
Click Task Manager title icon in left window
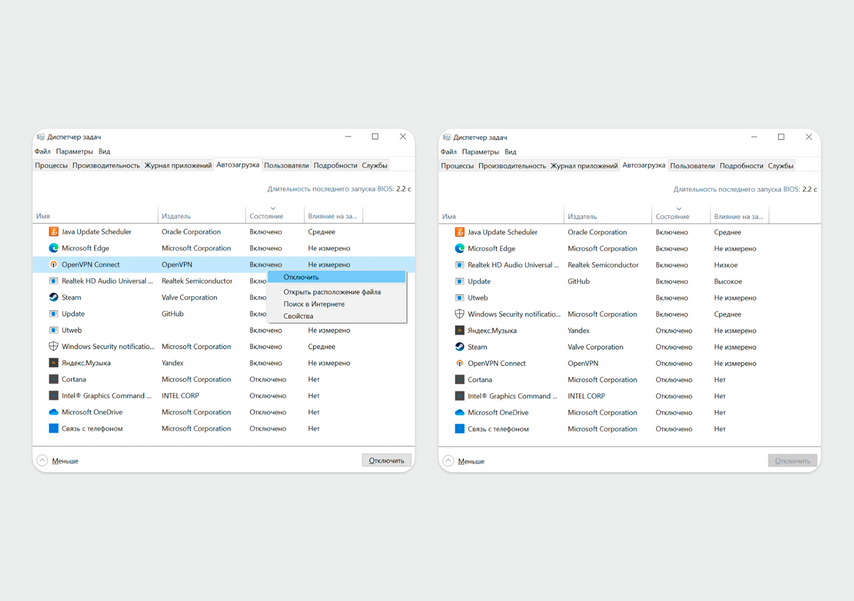(40, 137)
